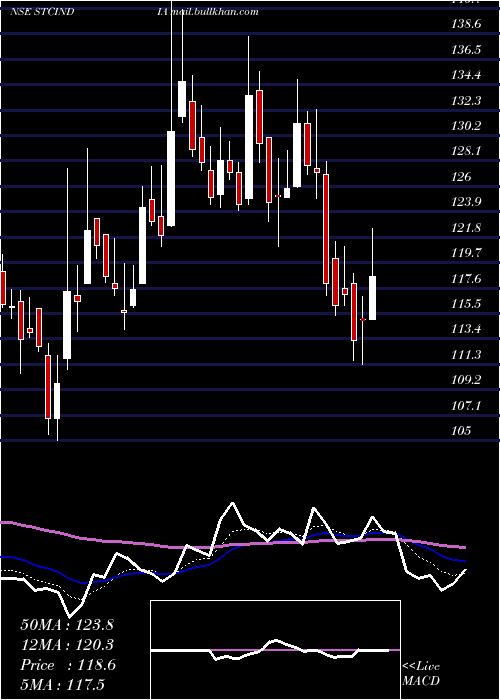The height and width of the screenshot is (700, 500).
Task: Click the 105 price axis label
Action: point(461,431)
